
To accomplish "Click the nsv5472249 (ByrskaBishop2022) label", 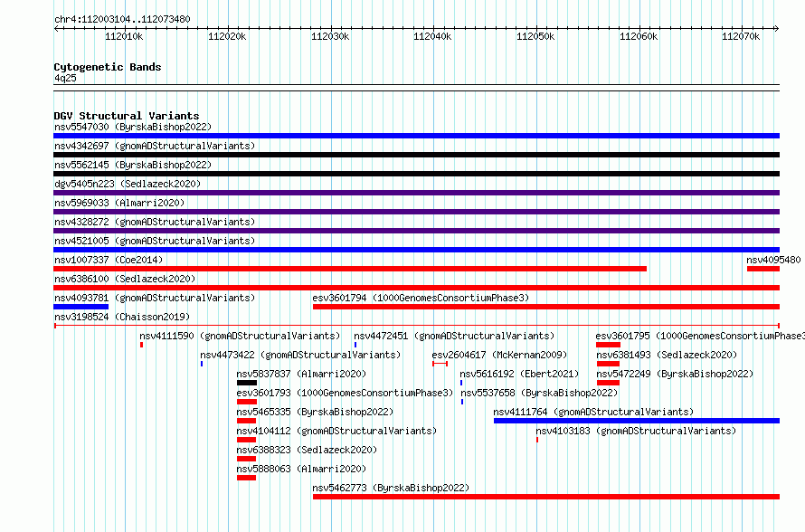I will (675, 374).
